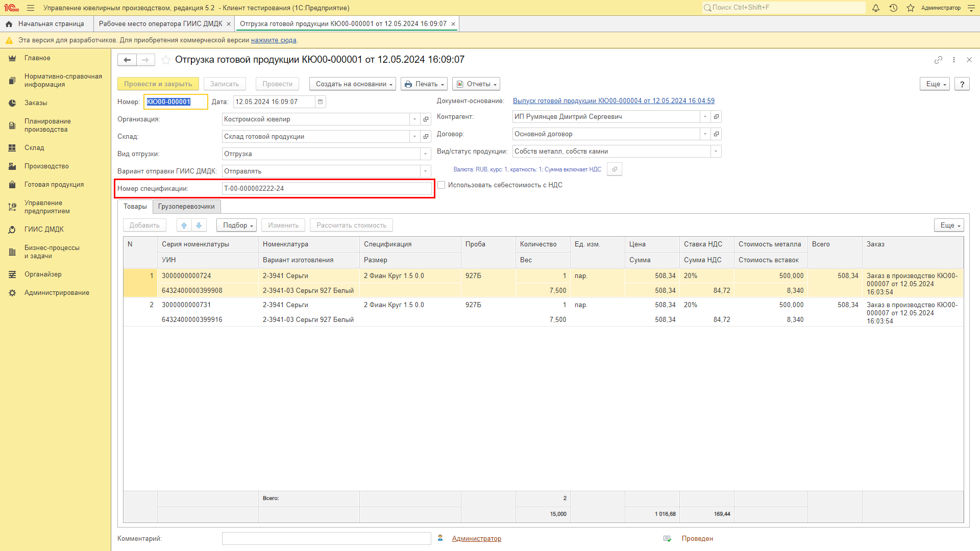Click Провести и закрыть button
Image resolution: width=980 pixels, height=551 pixels.
tap(158, 84)
